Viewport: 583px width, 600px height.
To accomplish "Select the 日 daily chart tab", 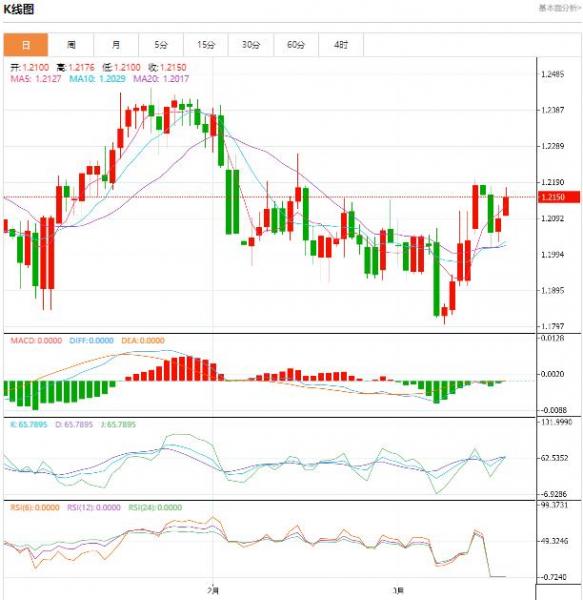I will coord(26,45).
